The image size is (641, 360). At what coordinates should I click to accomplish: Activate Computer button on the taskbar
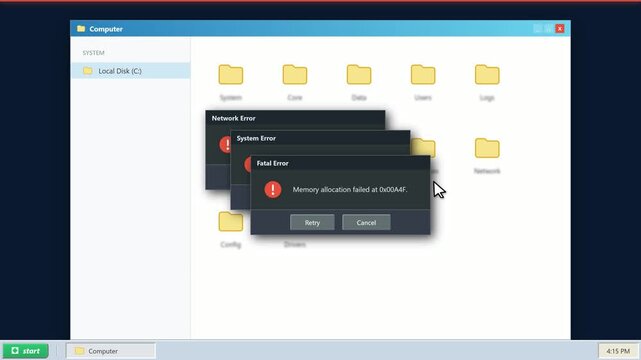pyautogui.click(x=111, y=351)
